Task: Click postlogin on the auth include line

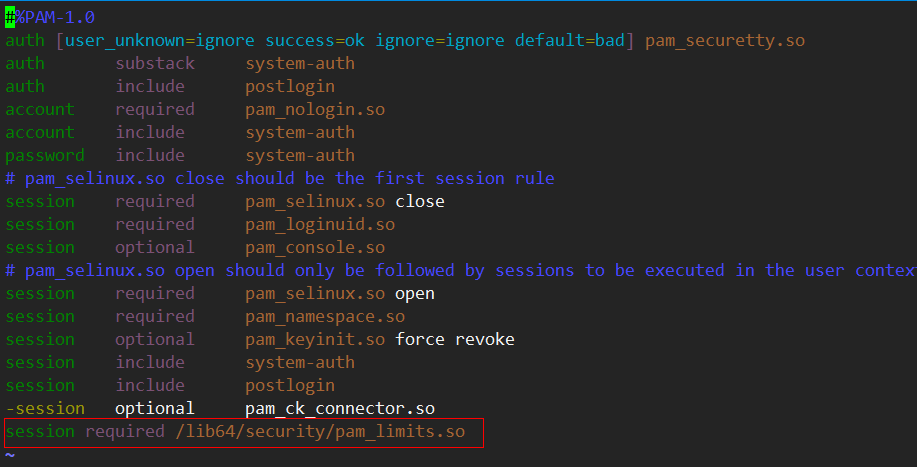Action: tap(289, 87)
